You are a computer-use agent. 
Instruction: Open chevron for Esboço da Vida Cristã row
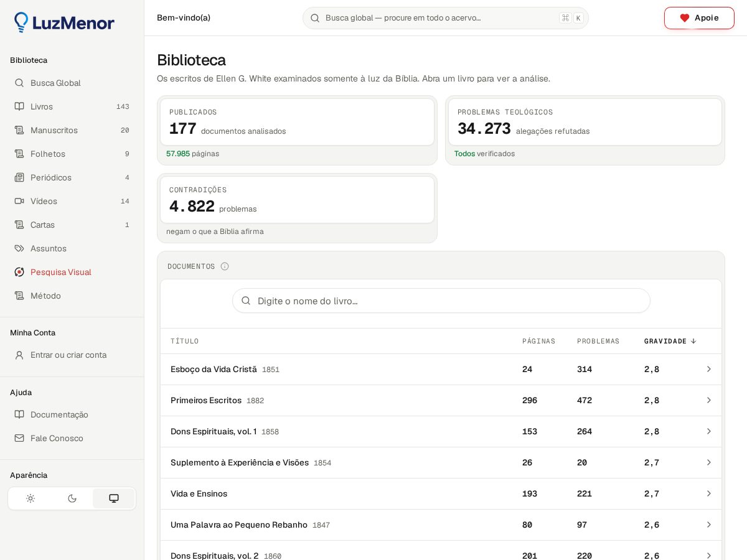pos(708,369)
